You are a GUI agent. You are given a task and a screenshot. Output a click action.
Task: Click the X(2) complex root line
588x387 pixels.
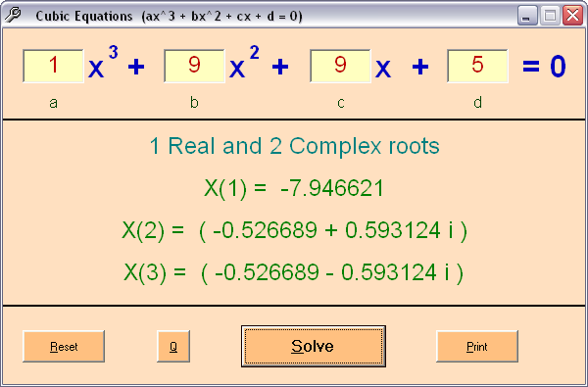point(295,230)
